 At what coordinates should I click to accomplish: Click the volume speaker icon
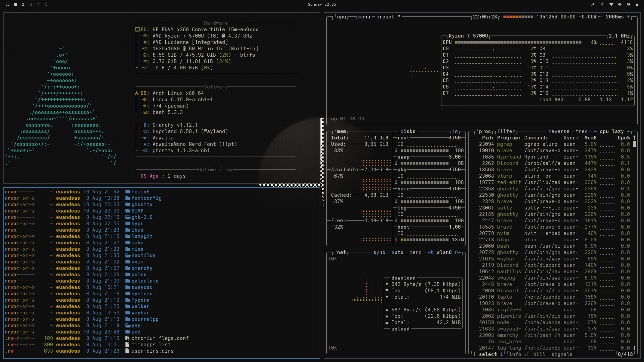tap(620, 4)
